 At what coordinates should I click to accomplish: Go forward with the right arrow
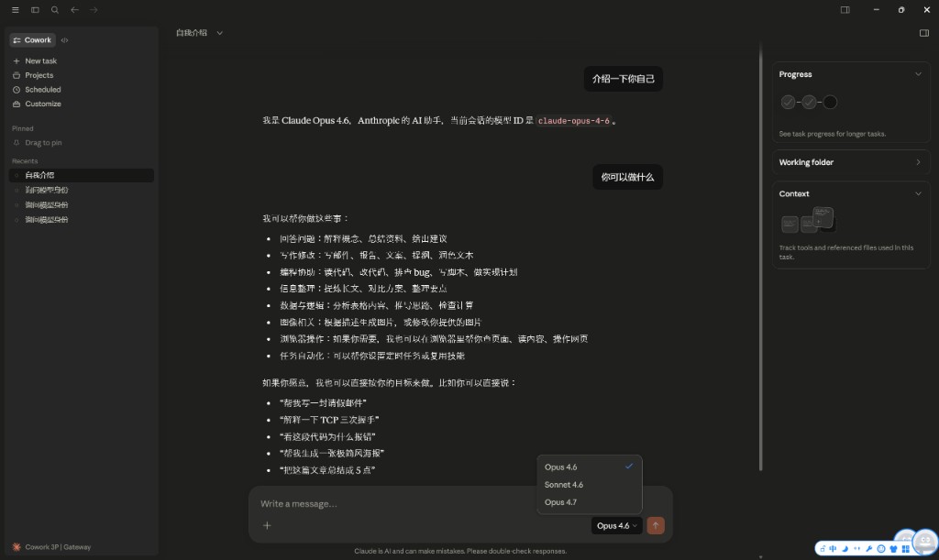point(94,9)
